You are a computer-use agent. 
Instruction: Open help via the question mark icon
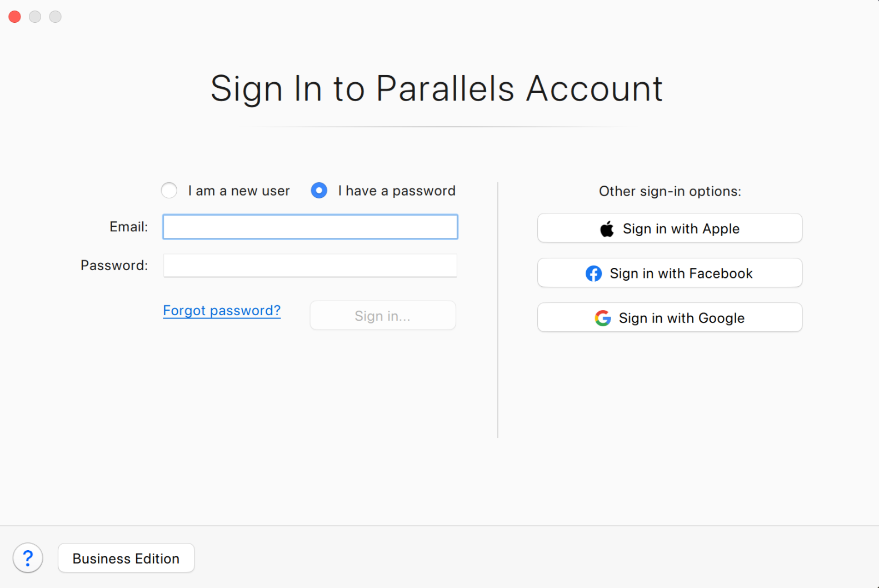(x=28, y=557)
